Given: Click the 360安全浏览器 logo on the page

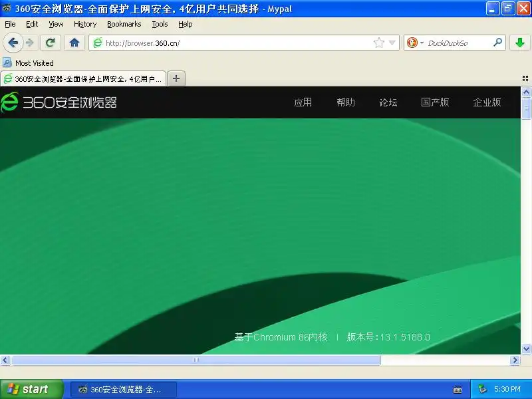Looking at the screenshot, I should coord(59,102).
